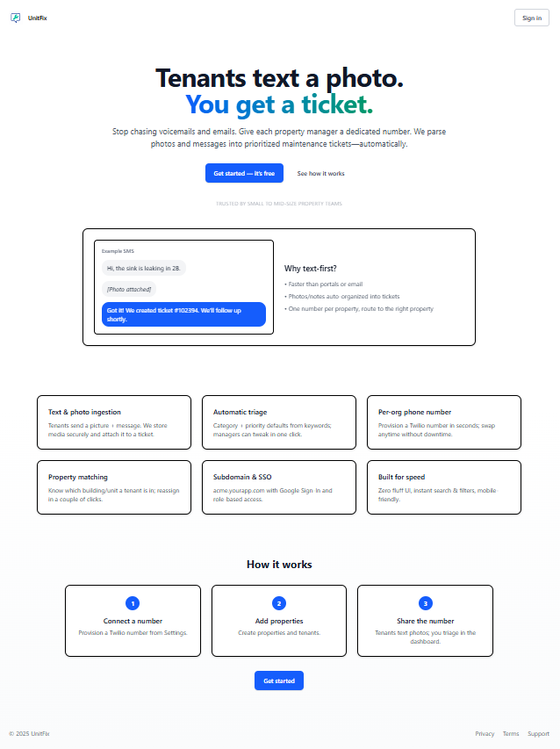Click the blue ticket confirmation SMS bubble
This screenshot has height=749, width=560.
tap(183, 314)
